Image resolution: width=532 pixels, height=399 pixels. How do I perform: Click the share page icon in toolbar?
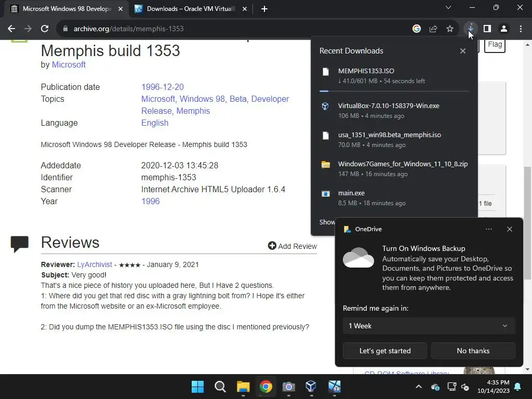coord(433,29)
